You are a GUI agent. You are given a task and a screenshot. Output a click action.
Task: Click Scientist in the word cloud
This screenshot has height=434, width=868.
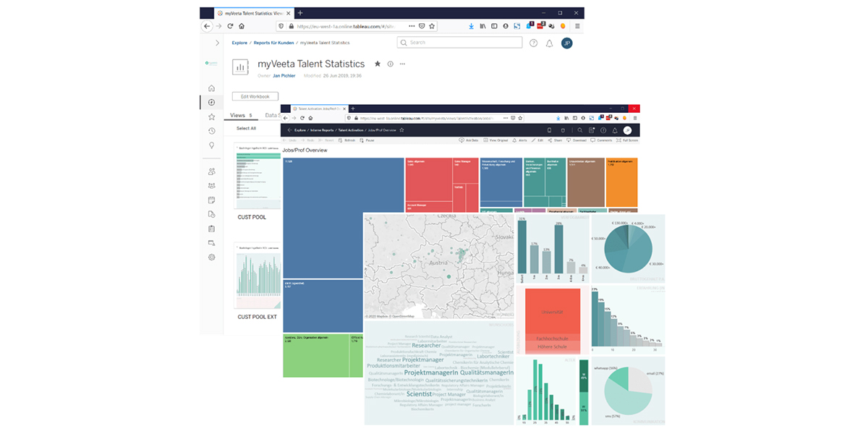(x=420, y=393)
